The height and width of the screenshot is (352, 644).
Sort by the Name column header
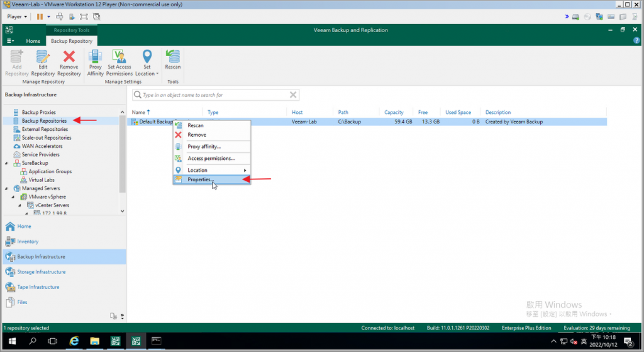click(x=138, y=112)
